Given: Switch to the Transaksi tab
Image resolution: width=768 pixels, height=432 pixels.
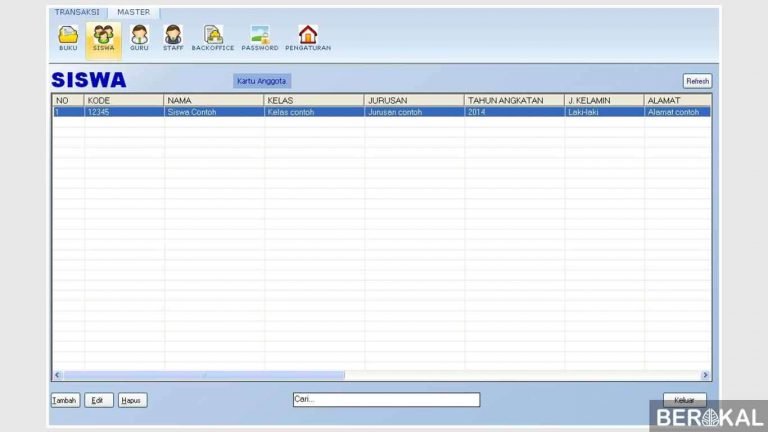Looking at the screenshot, I should [77, 12].
